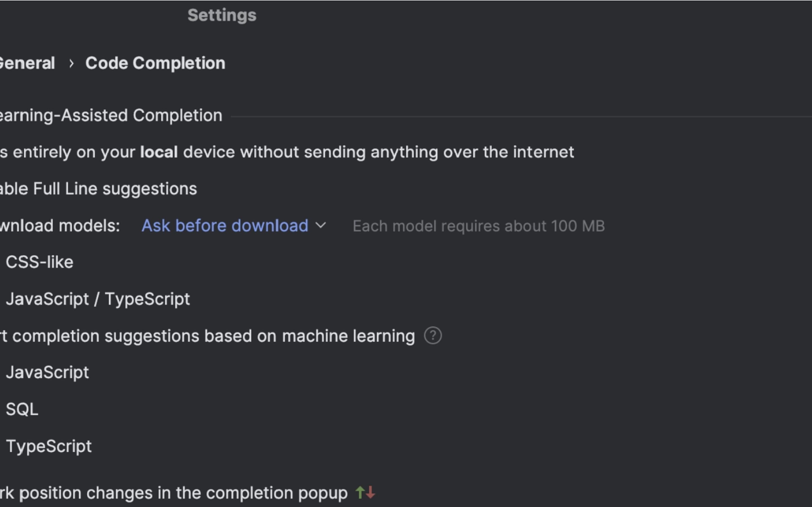Toggle the CSS-like model option

pyautogui.click(x=39, y=262)
